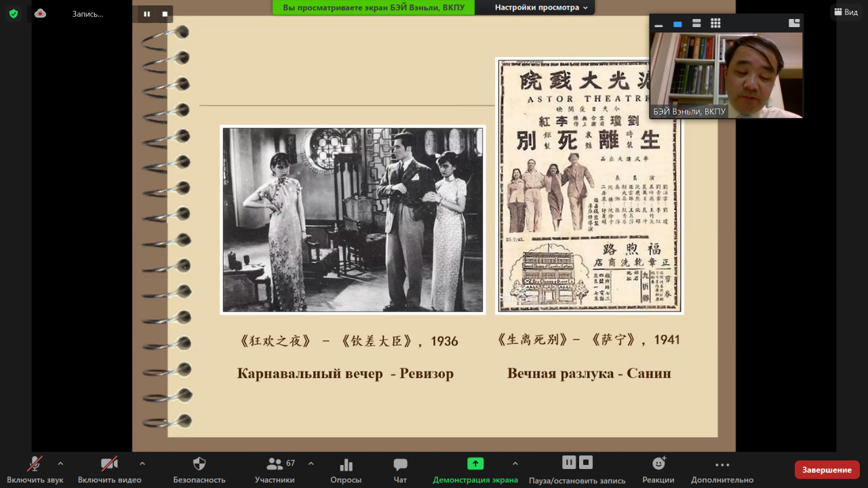Pause recording in bottom toolbar

(x=569, y=462)
